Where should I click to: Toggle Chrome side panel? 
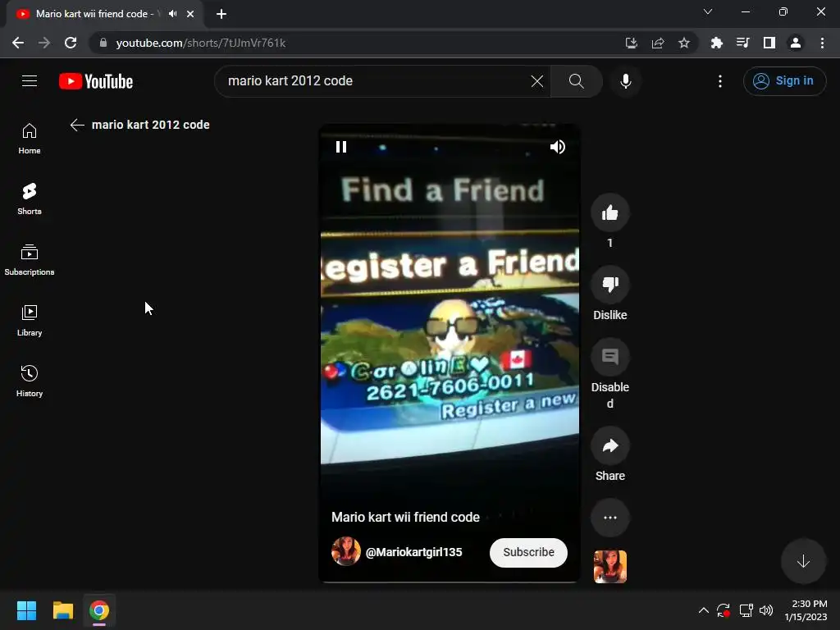(x=769, y=43)
